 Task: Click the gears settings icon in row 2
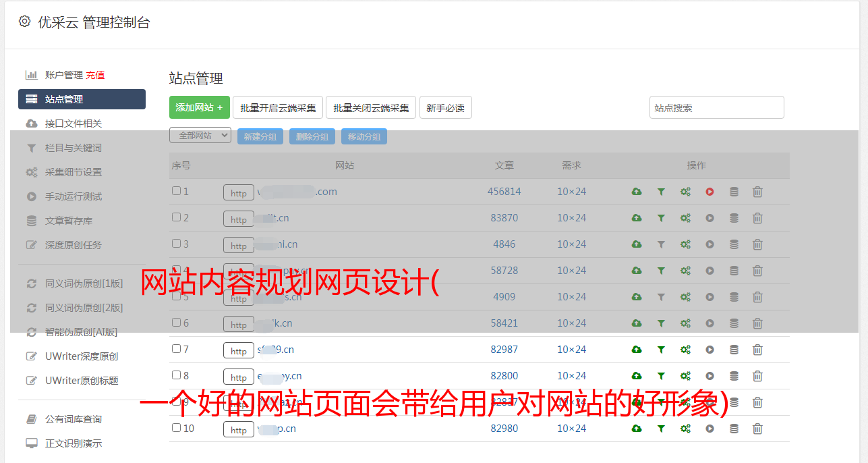685,218
